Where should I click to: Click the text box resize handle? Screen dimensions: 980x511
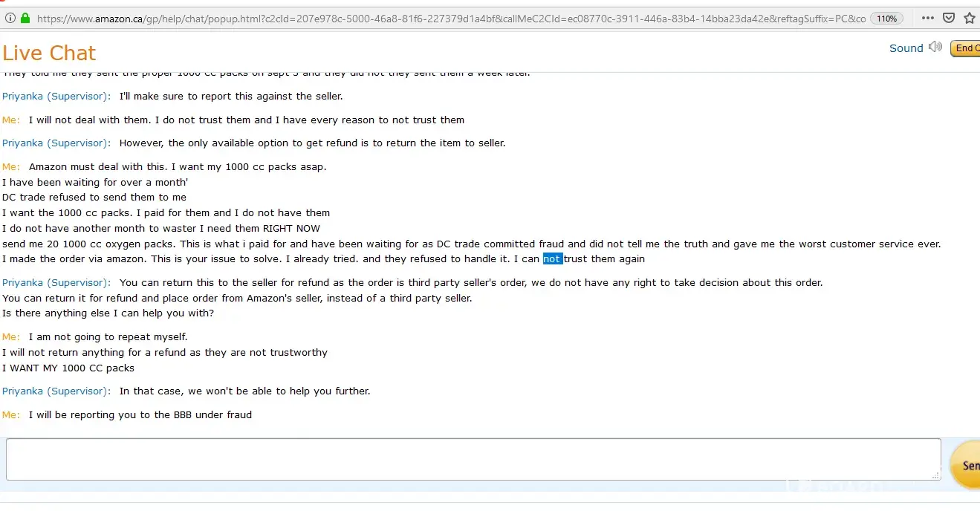[935, 475]
